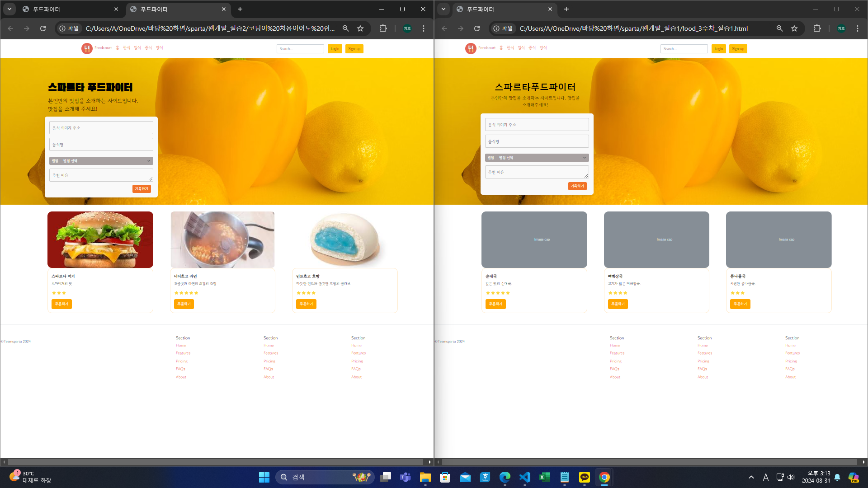Order the 스파르타 버거 with 주문하기
Image resolution: width=868 pixels, height=488 pixels.
(61, 304)
